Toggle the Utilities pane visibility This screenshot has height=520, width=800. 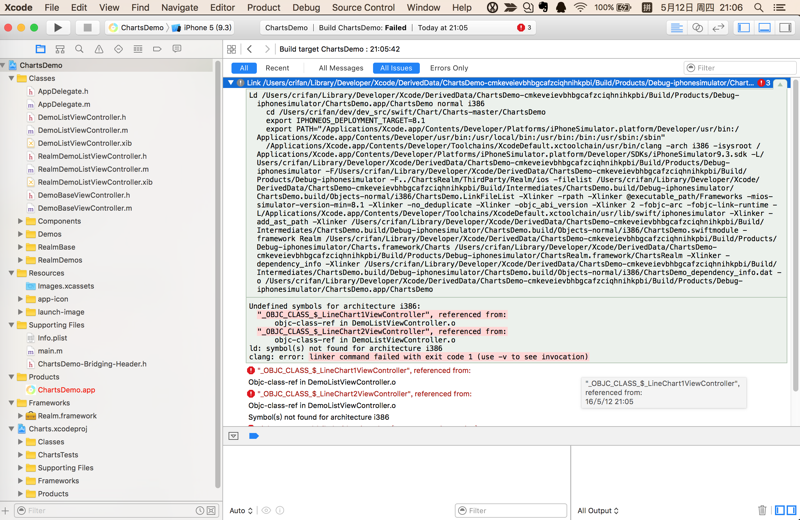(785, 28)
